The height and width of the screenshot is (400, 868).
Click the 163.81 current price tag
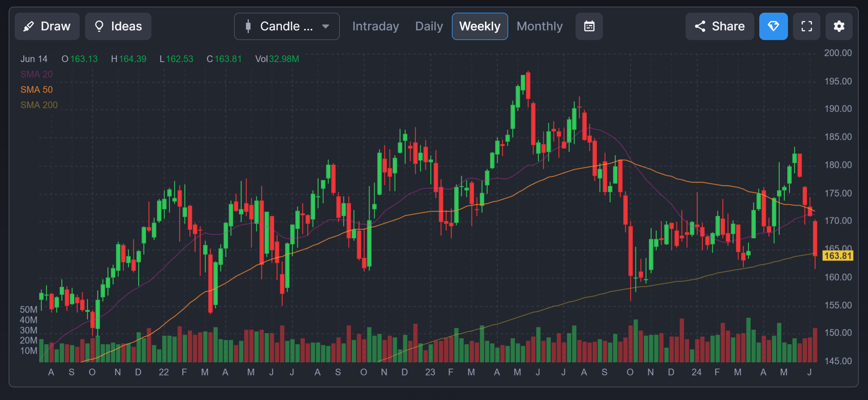838,256
